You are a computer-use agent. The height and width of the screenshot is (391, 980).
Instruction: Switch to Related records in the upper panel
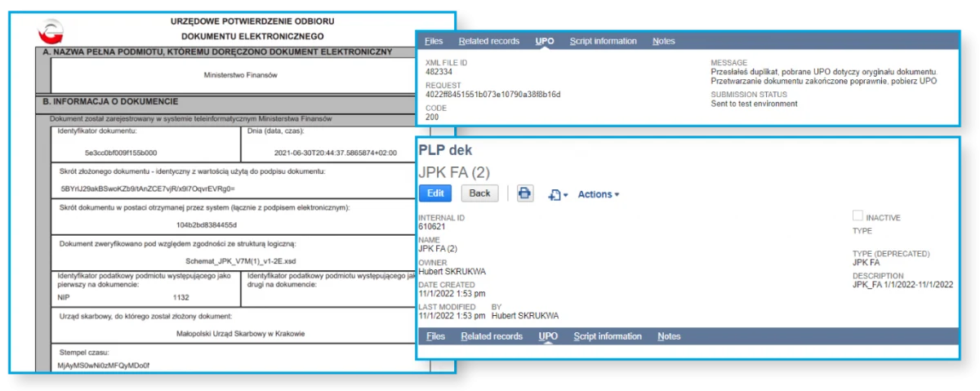pyautogui.click(x=488, y=41)
